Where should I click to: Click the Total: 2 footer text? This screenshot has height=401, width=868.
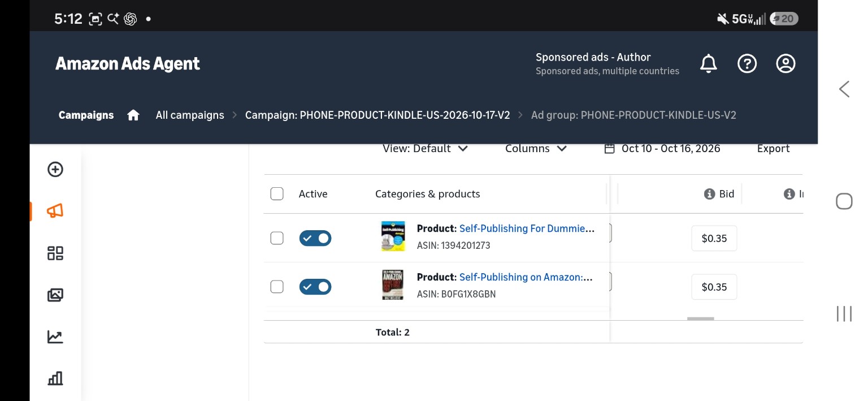point(393,332)
